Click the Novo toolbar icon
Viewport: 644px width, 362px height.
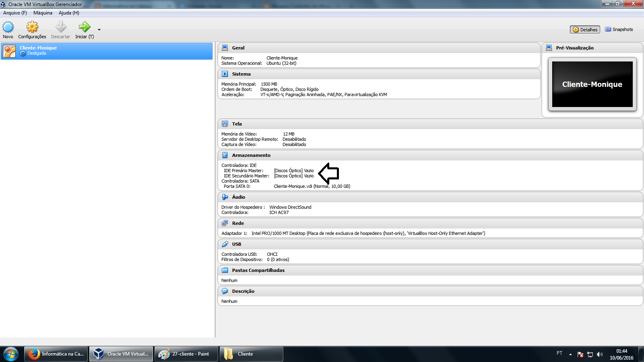[x=8, y=27]
